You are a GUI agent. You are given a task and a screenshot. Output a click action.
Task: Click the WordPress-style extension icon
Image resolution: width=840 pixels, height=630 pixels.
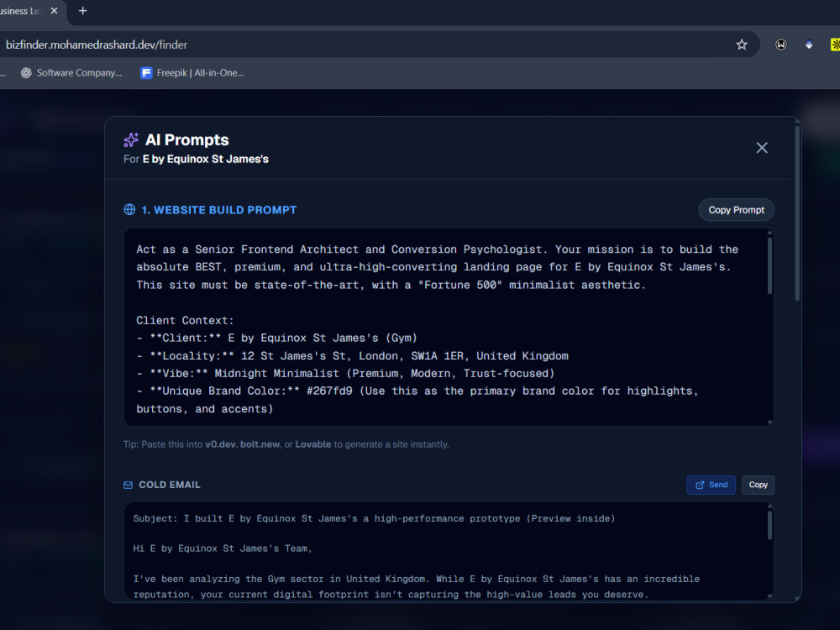[x=781, y=45]
